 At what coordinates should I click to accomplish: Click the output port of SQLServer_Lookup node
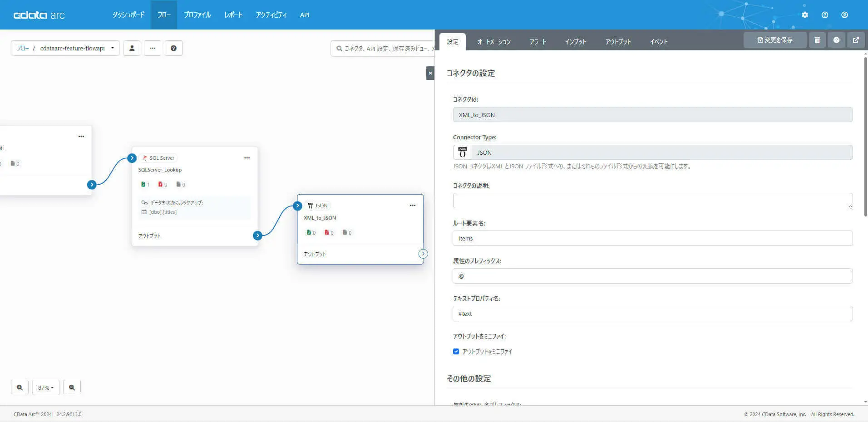[257, 236]
